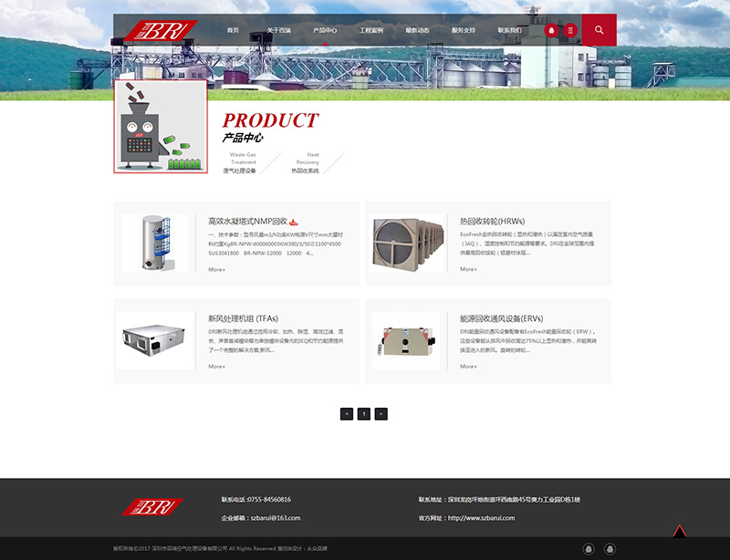
Task: Click 服务支持 in the navigation bar
Action: click(464, 30)
